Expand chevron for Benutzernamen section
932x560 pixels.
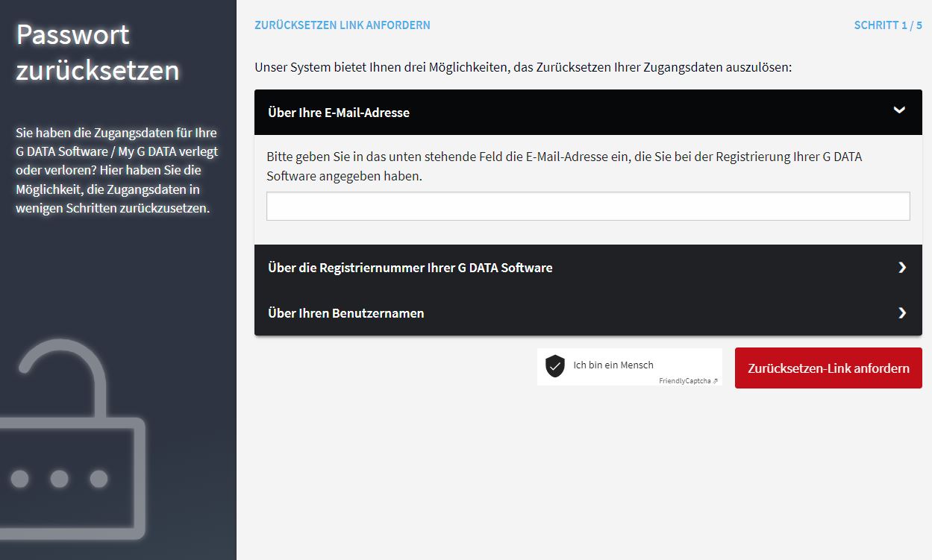(902, 313)
